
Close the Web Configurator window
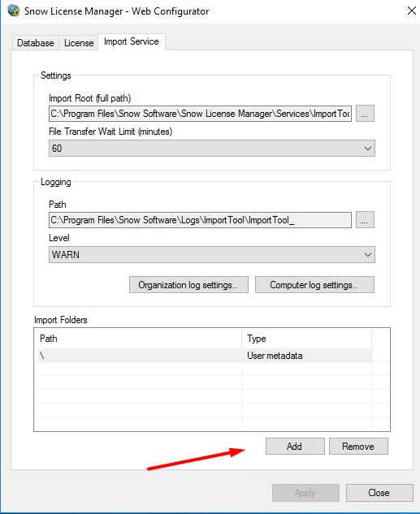(x=412, y=11)
